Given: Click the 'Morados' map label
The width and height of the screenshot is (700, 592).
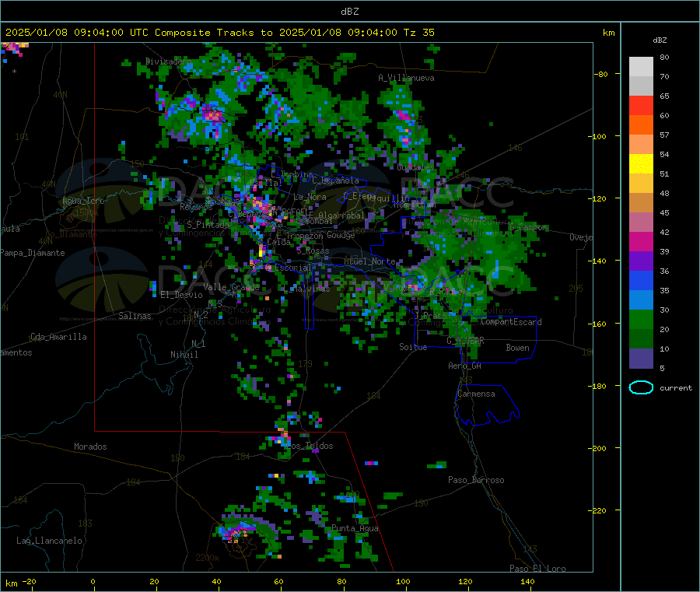Looking at the screenshot, I should pyautogui.click(x=90, y=447).
